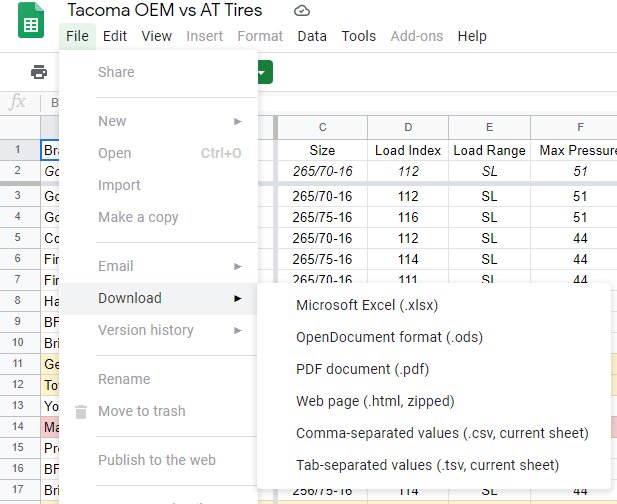Click the print icon in toolbar
This screenshot has width=617, height=504.
(x=39, y=72)
